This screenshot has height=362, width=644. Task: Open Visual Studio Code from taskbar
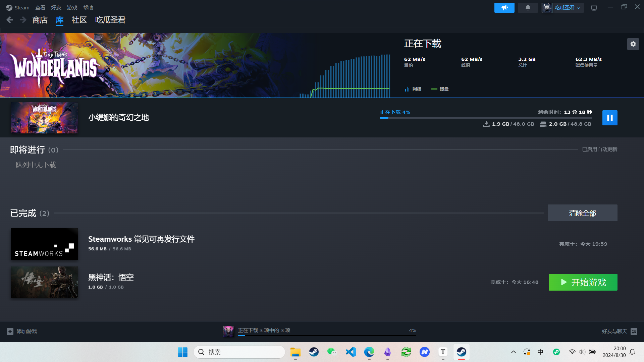point(351,352)
